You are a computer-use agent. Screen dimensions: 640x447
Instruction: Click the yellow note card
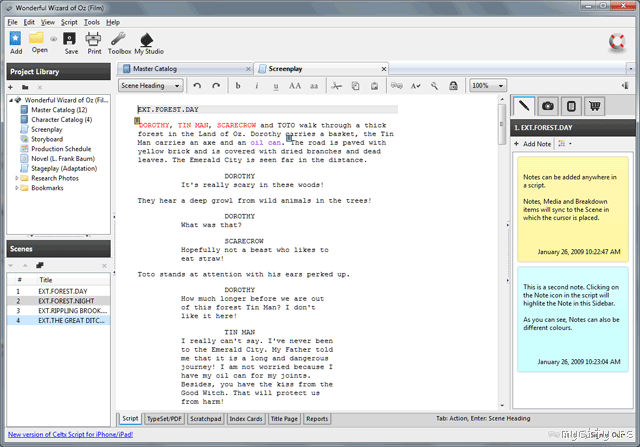(x=573, y=209)
